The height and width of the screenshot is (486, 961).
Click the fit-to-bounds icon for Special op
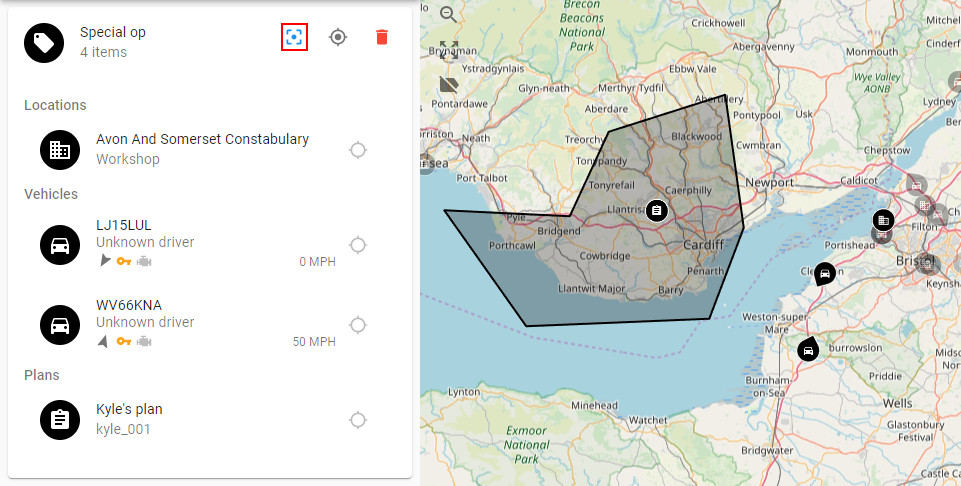(293, 37)
